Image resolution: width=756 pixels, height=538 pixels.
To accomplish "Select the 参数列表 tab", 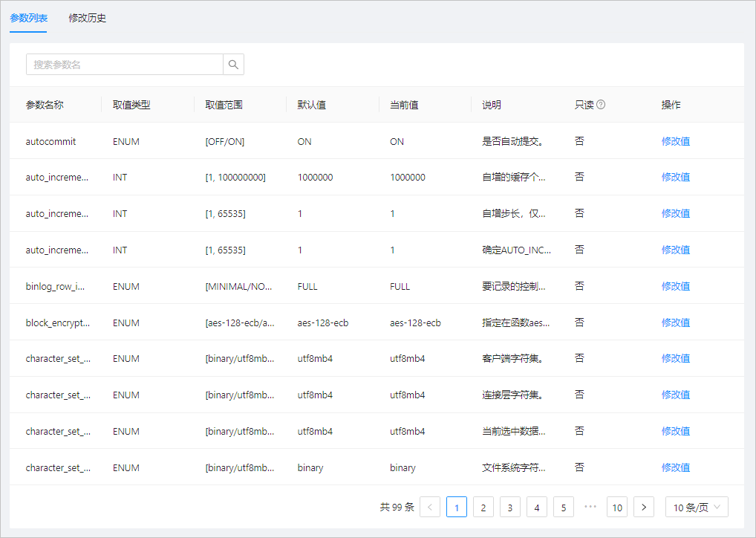I will (x=28, y=18).
